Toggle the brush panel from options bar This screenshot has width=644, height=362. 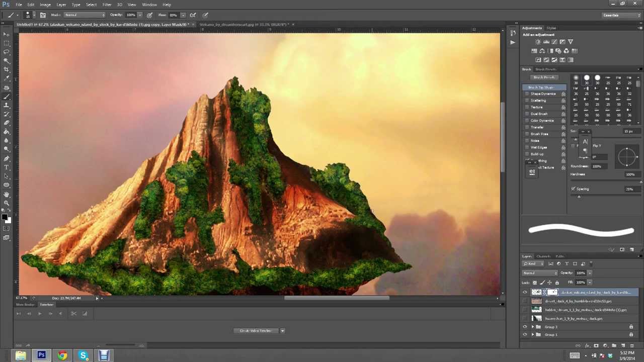(43, 15)
